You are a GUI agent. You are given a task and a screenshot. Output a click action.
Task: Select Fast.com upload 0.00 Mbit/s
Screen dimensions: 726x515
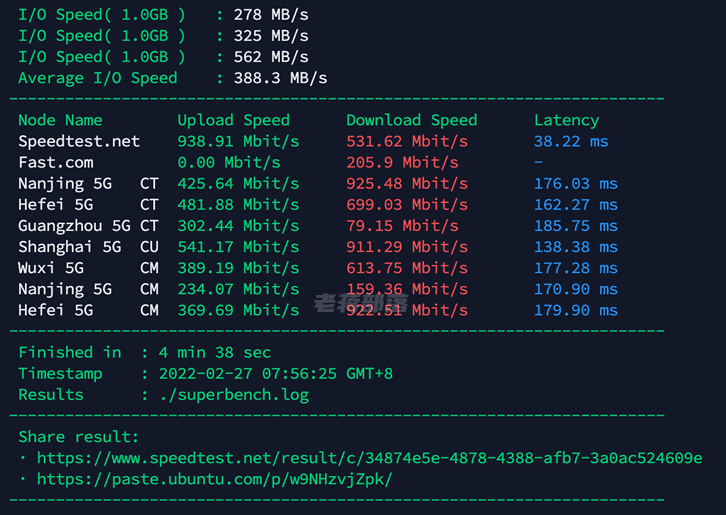[229, 163]
